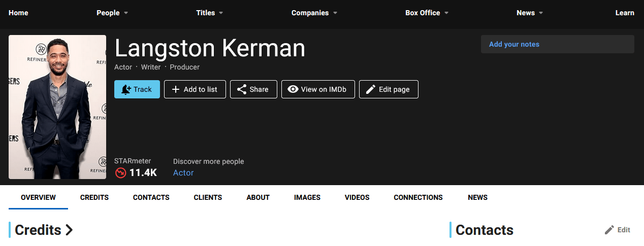Expand the Titles dropdown menu

tap(221, 13)
